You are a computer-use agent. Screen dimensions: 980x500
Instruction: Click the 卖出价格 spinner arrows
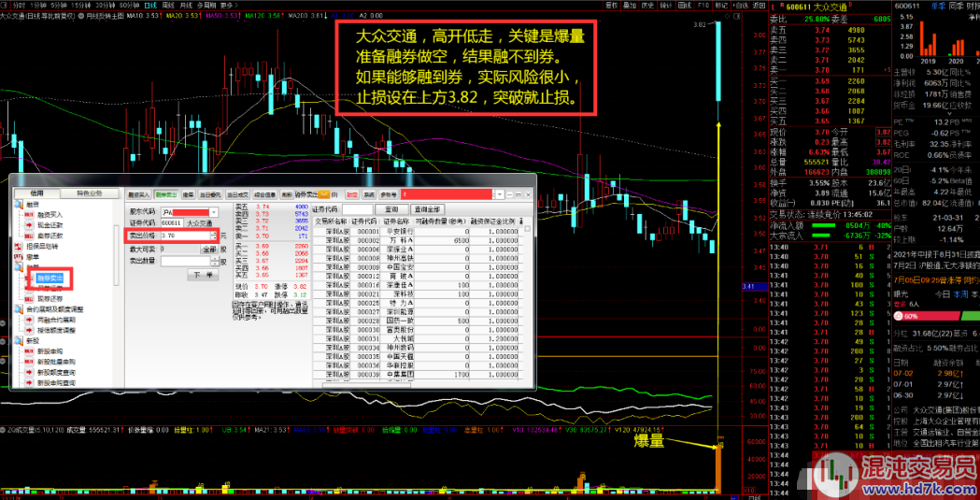click(214, 236)
